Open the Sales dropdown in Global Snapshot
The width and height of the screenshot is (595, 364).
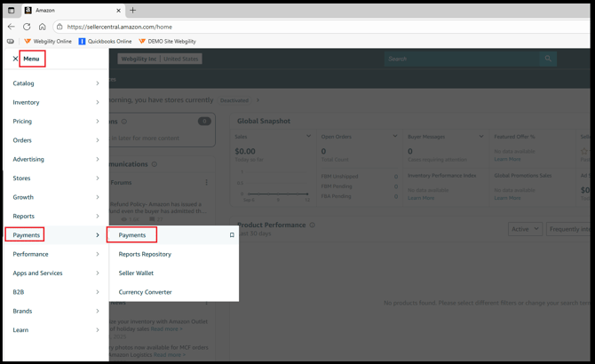point(308,136)
